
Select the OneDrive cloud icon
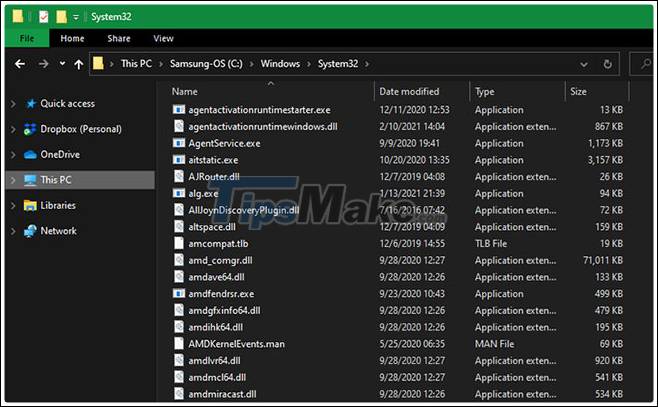pos(29,154)
